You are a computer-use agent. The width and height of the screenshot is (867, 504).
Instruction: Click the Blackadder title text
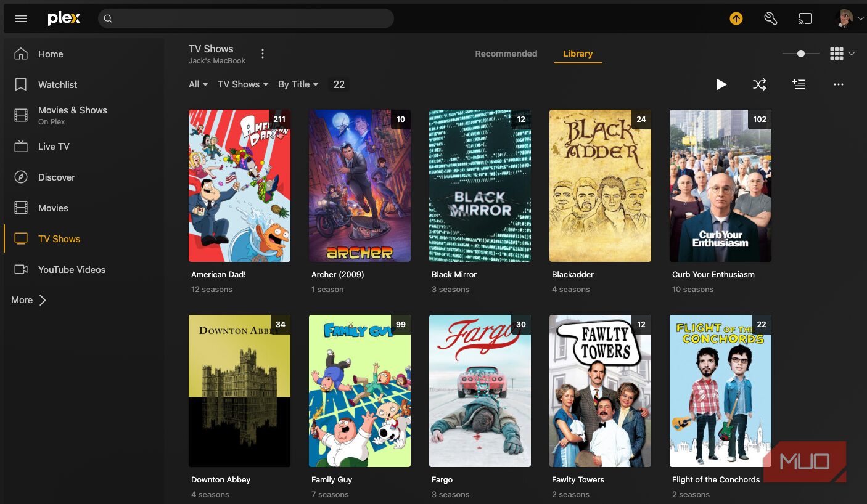click(x=573, y=274)
